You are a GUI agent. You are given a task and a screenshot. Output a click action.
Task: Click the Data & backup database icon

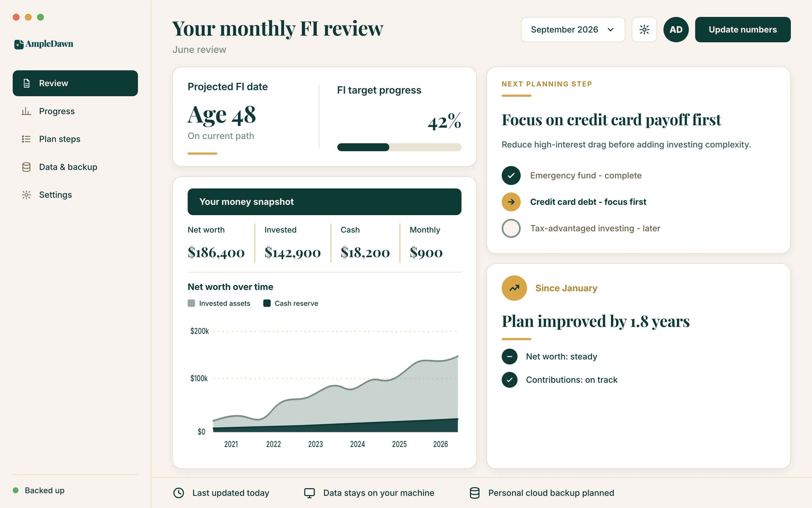click(x=26, y=167)
